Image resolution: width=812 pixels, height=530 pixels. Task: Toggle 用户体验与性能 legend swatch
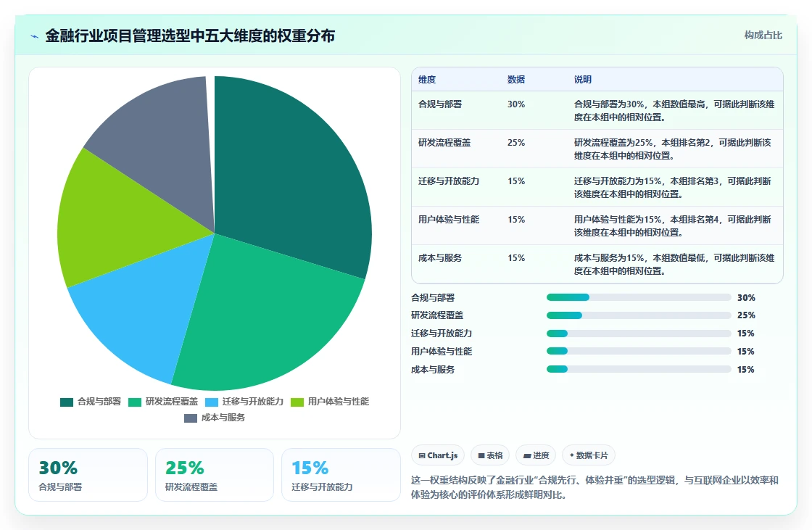pos(297,402)
